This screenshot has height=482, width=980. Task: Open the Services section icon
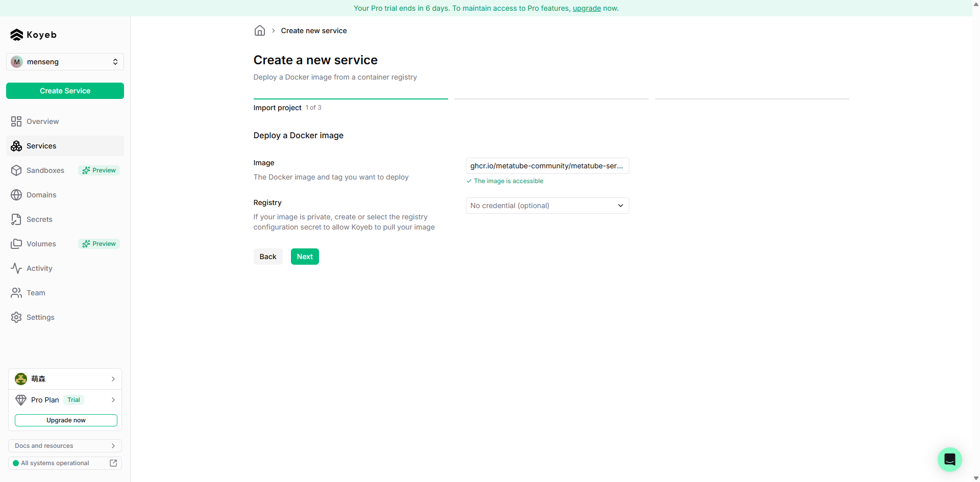(16, 146)
